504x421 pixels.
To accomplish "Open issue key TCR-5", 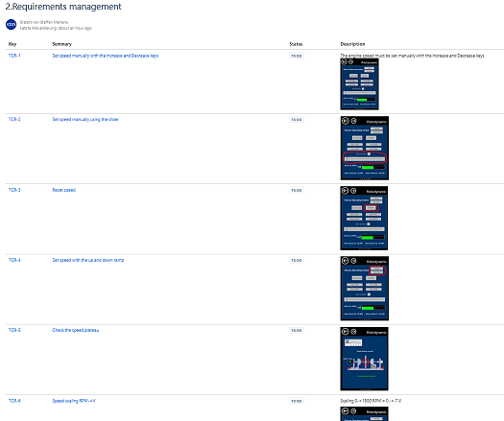I will pos(14,330).
